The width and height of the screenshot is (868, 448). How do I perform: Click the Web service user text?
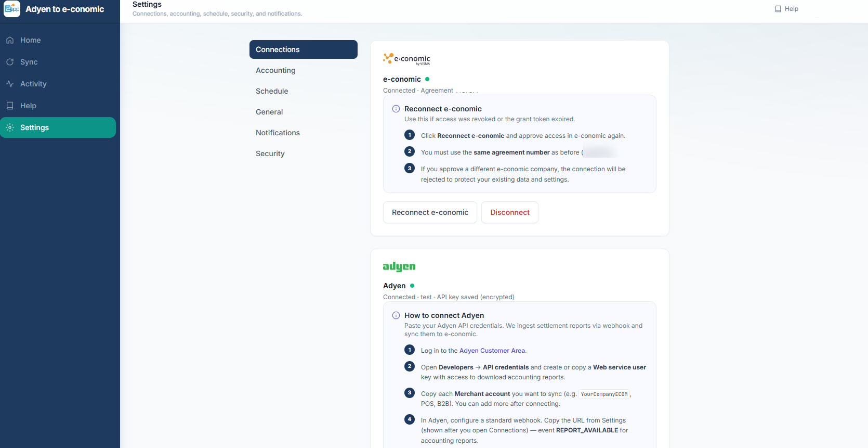point(620,367)
